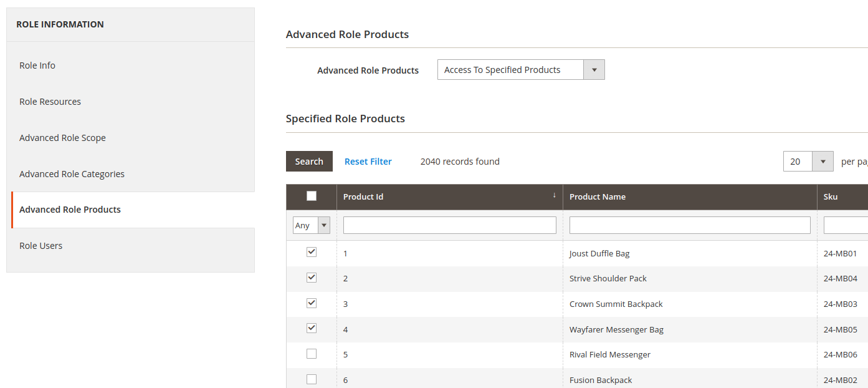Click the Wayfarer Messenger Bag product name
Screen dimensions: 868x388
616,329
